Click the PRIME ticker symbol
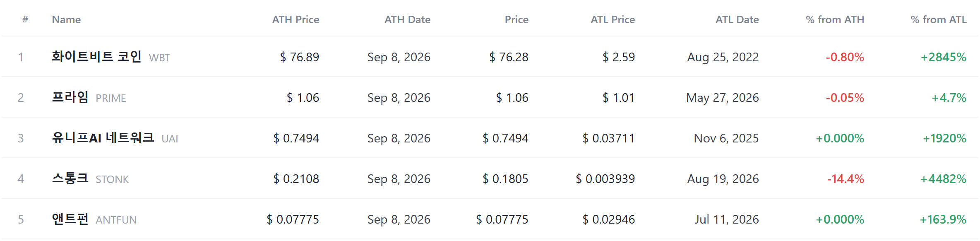980x241 pixels. click(111, 98)
